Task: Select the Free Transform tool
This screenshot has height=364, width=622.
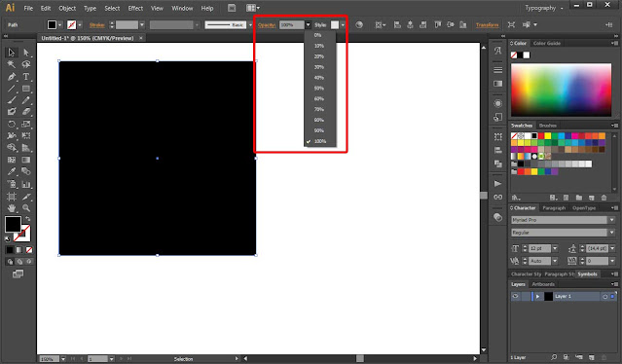Action: (x=26, y=135)
